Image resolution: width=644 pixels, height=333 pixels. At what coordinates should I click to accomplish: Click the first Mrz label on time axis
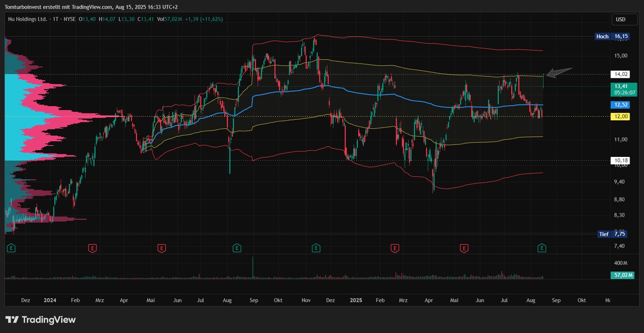coord(100,300)
